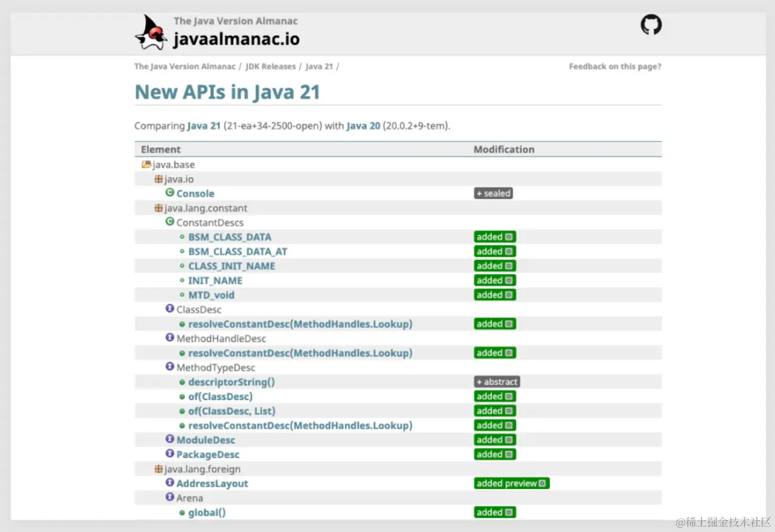Select the Arena row text
This screenshot has width=775, height=532.
[189, 498]
